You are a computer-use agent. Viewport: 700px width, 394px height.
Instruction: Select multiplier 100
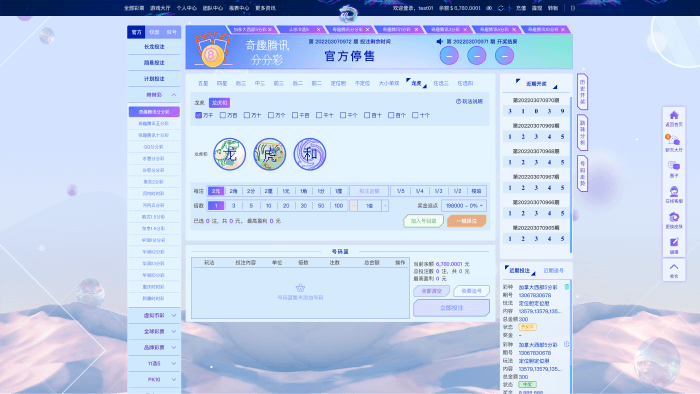tap(339, 206)
